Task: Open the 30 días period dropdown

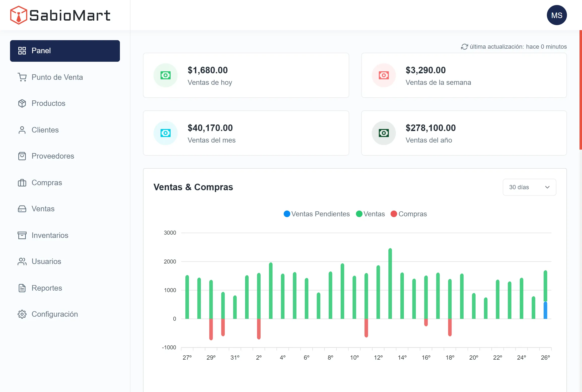Action: (529, 187)
